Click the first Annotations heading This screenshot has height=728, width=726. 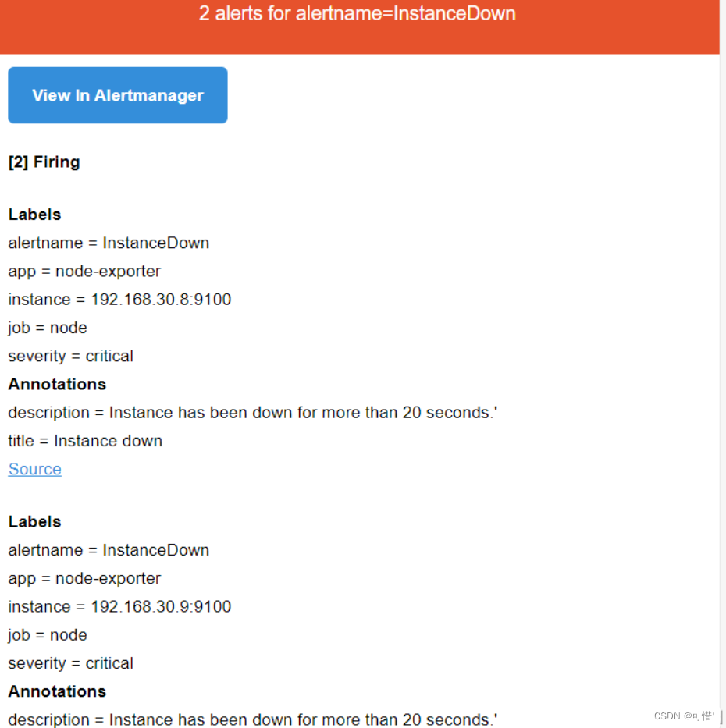(57, 384)
